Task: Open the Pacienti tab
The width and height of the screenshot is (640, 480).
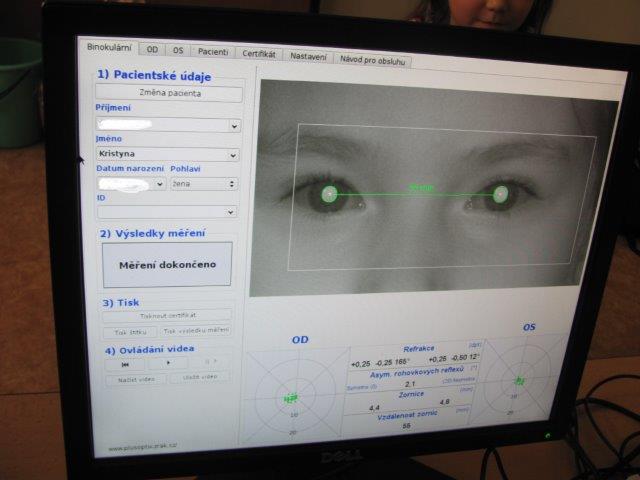Action: tap(213, 51)
